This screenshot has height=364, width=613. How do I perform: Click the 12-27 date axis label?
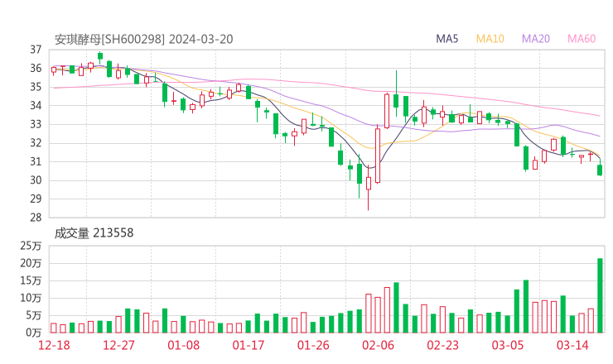[x=118, y=345]
